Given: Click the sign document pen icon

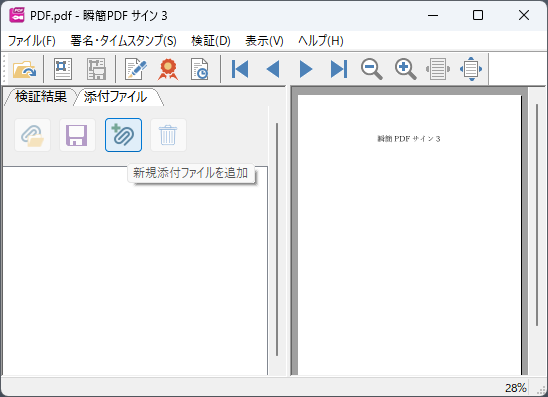Looking at the screenshot, I should click(x=136, y=69).
